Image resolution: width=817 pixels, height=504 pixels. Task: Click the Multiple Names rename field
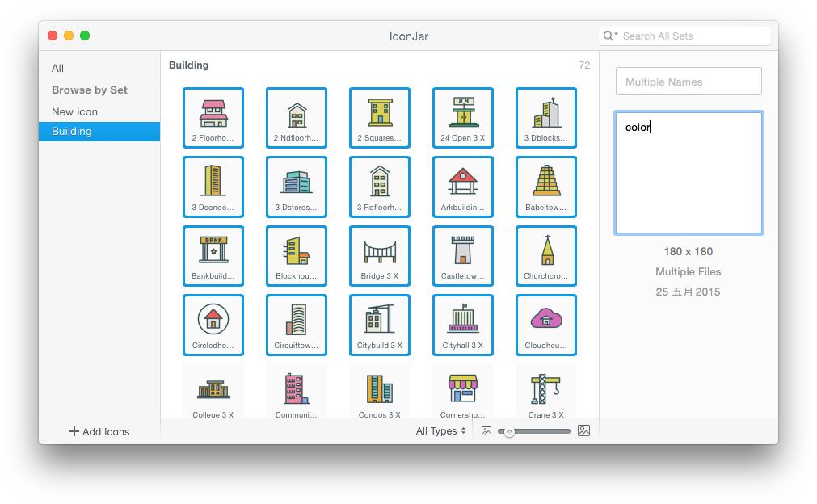coord(688,81)
